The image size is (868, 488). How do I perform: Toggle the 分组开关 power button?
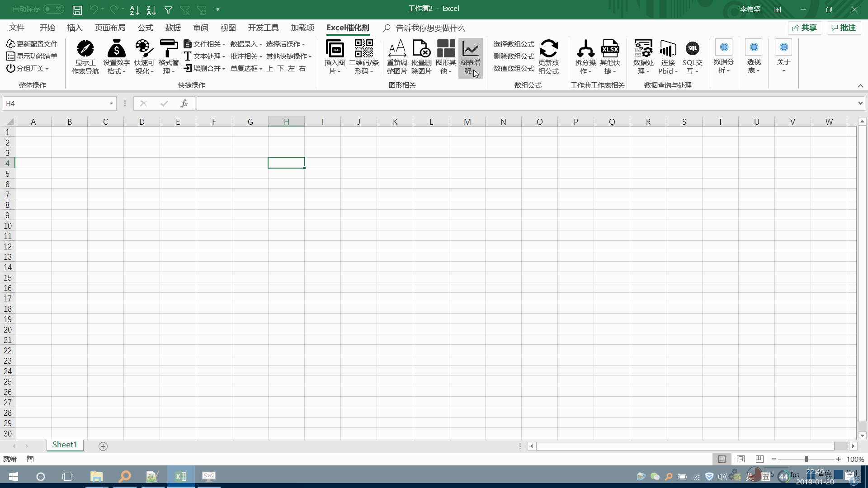coord(27,68)
